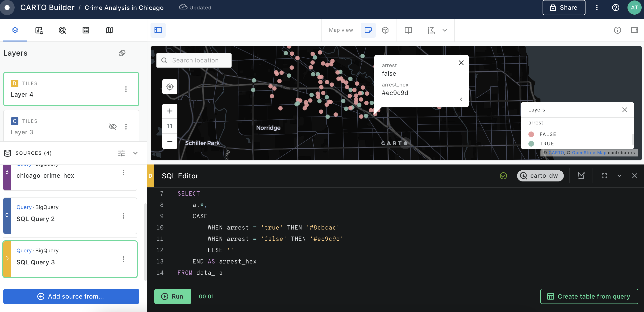644x312 pixels.
Task: Select the 2D map view icon
Action: click(368, 30)
